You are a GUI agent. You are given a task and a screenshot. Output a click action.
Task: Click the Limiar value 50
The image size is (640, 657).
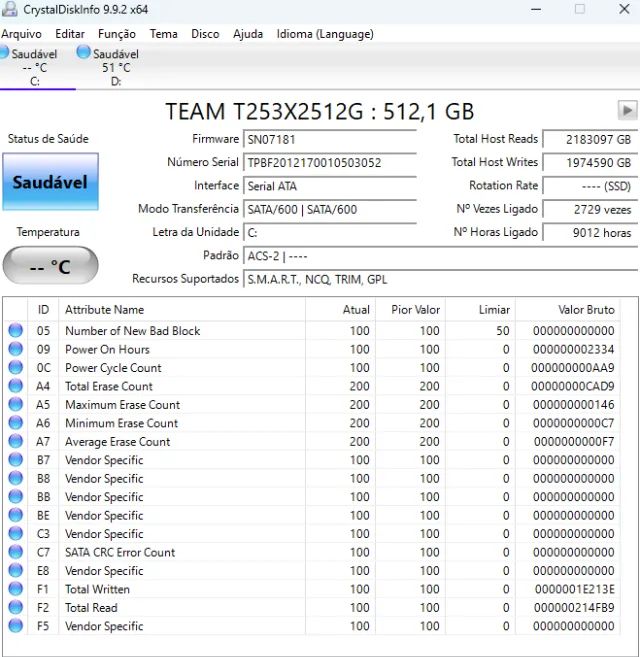tap(503, 331)
